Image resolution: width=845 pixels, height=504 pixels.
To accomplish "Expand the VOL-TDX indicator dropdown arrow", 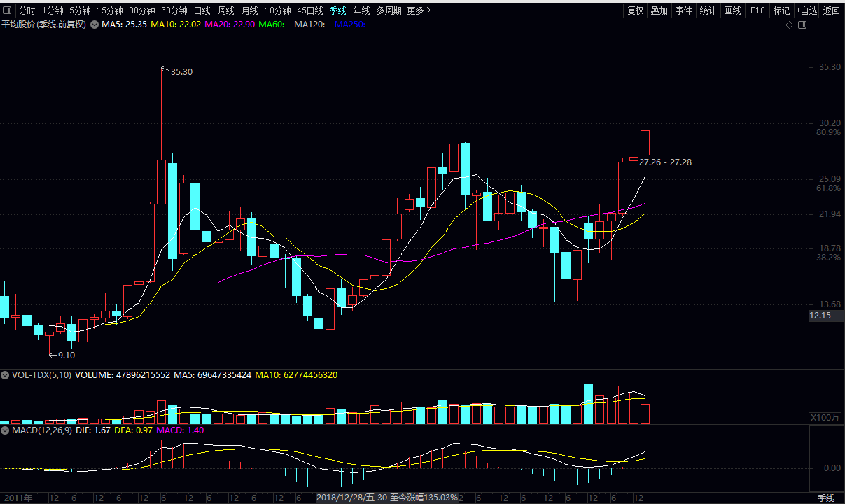I will click(x=5, y=376).
